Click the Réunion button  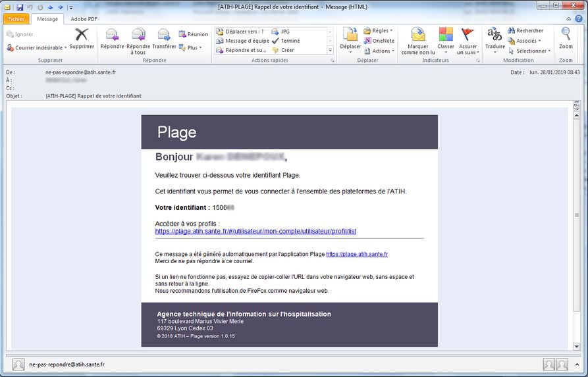[x=193, y=34]
